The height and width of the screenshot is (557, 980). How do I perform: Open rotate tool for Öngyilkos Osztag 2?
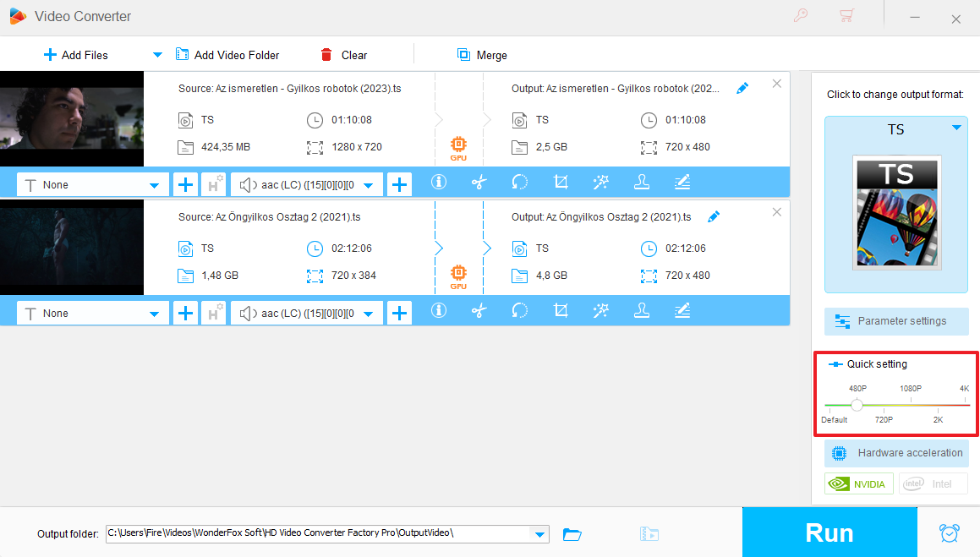pos(519,311)
